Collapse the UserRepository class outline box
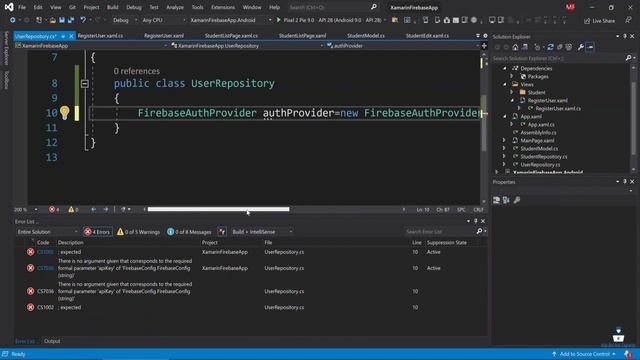 tap(84, 84)
